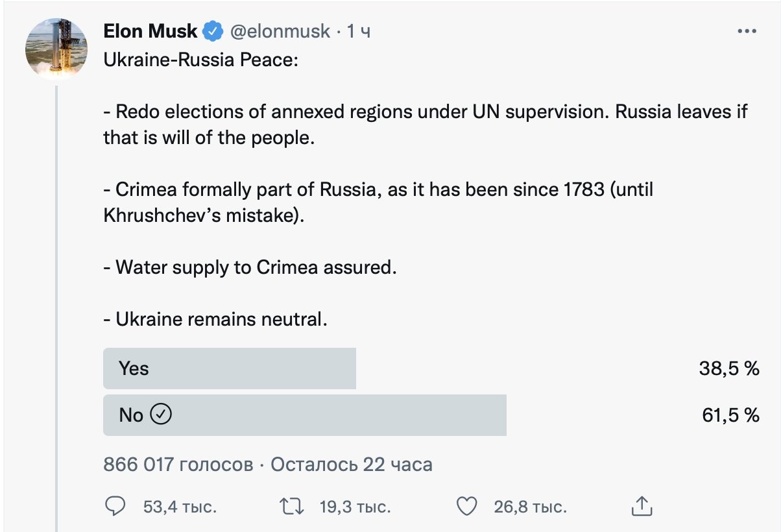Image resolution: width=781 pixels, height=532 pixels.
Task: Click the Elon Musk display name
Action: [150, 30]
